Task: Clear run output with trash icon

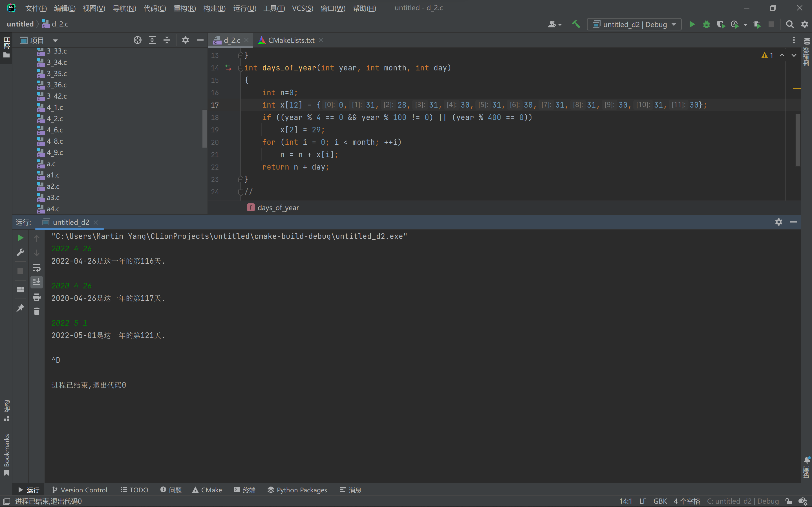Action: (37, 312)
